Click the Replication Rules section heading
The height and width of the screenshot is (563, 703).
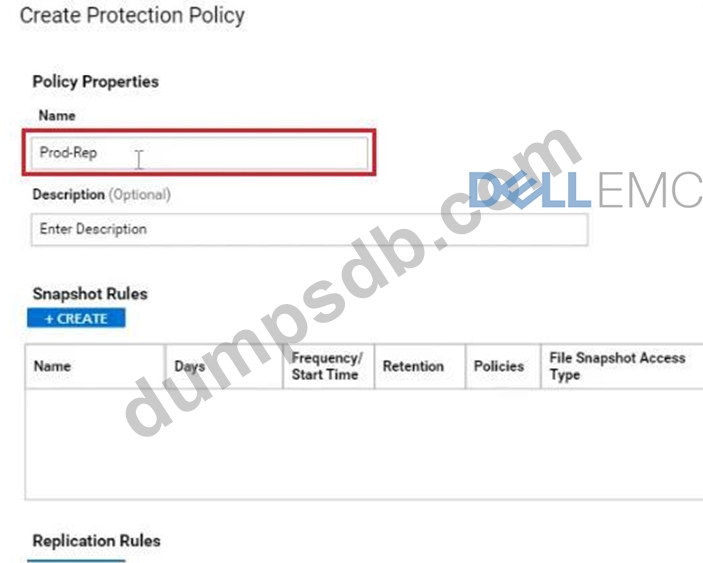pyautogui.click(x=96, y=541)
